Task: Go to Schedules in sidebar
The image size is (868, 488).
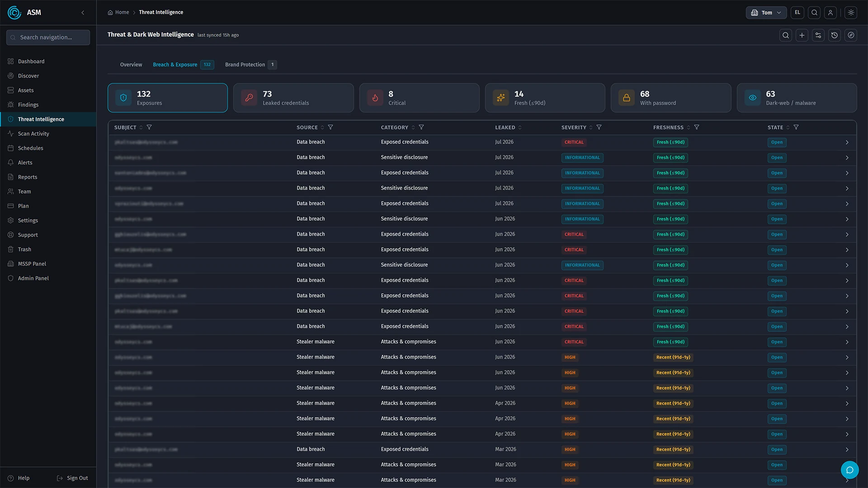Action: [x=48, y=148]
